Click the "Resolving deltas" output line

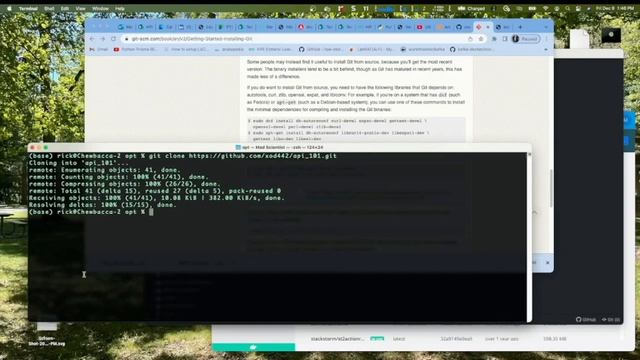(102, 205)
